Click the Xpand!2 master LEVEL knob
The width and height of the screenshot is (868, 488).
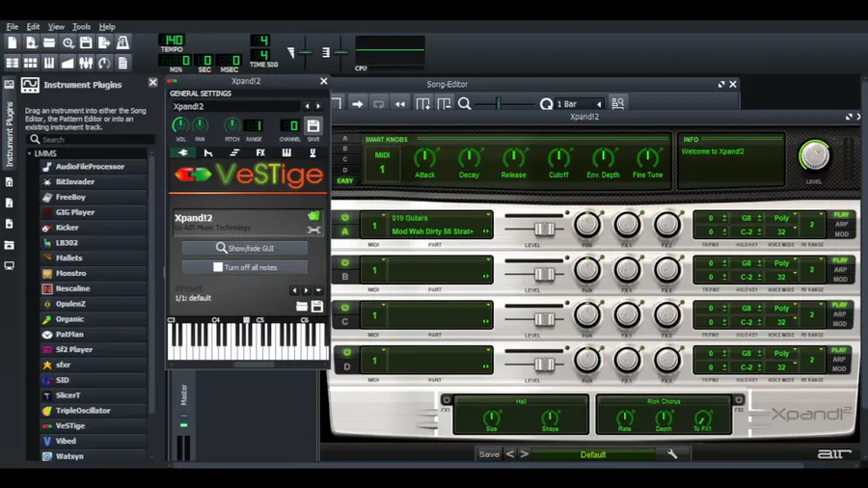click(x=814, y=155)
